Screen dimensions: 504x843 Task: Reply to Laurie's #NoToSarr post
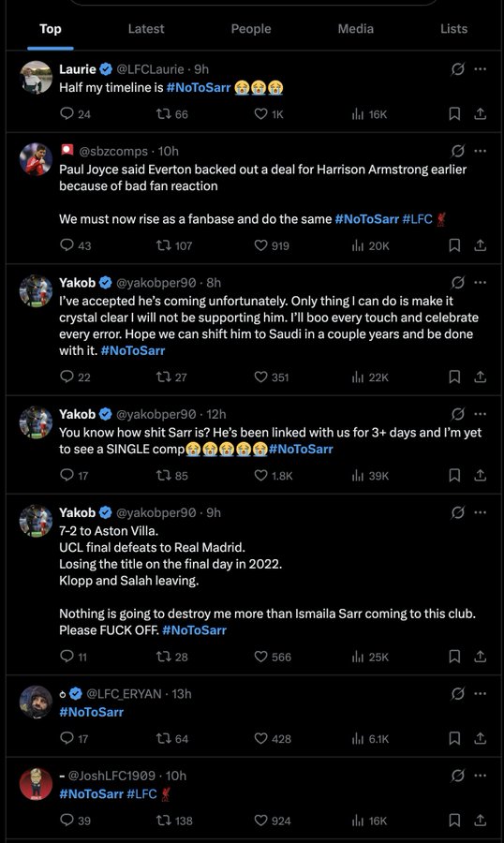point(75,114)
